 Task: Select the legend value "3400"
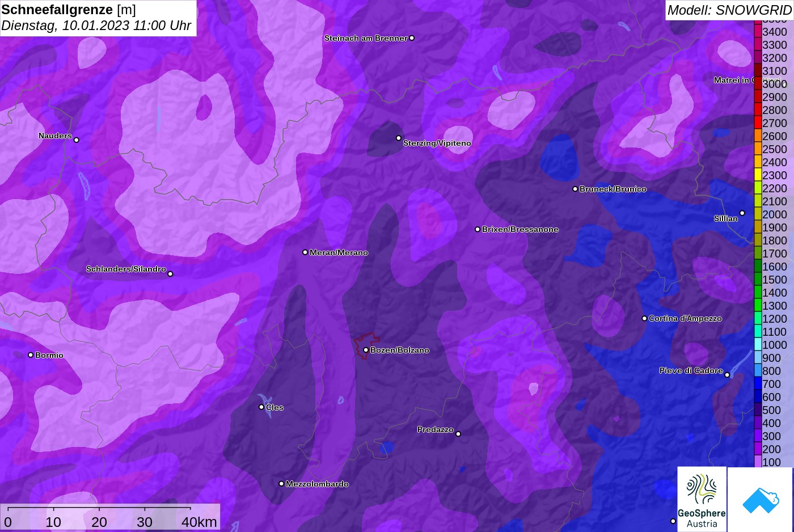pos(775,32)
